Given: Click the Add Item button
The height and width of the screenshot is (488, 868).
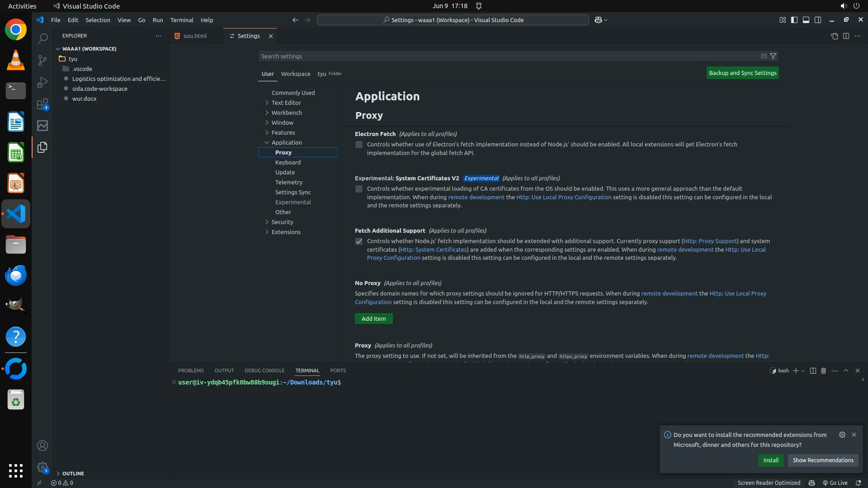Looking at the screenshot, I should (373, 319).
